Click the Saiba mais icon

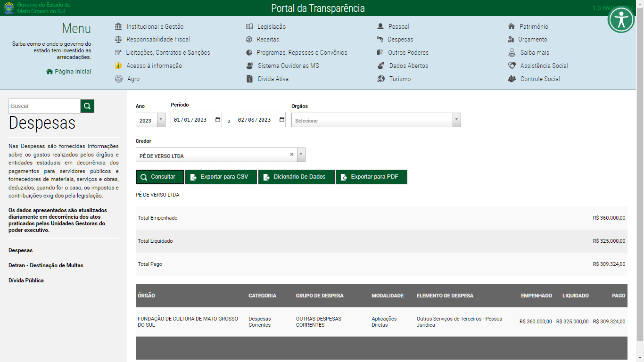click(x=512, y=53)
